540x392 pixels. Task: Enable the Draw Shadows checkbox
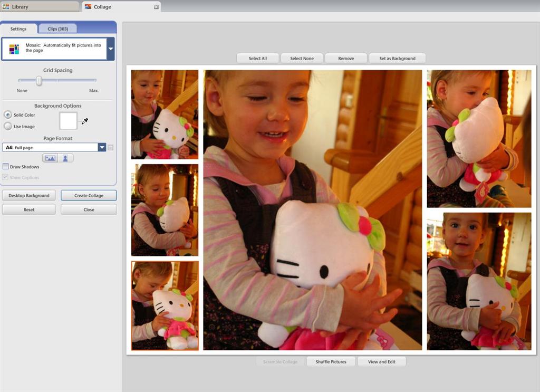(x=5, y=166)
